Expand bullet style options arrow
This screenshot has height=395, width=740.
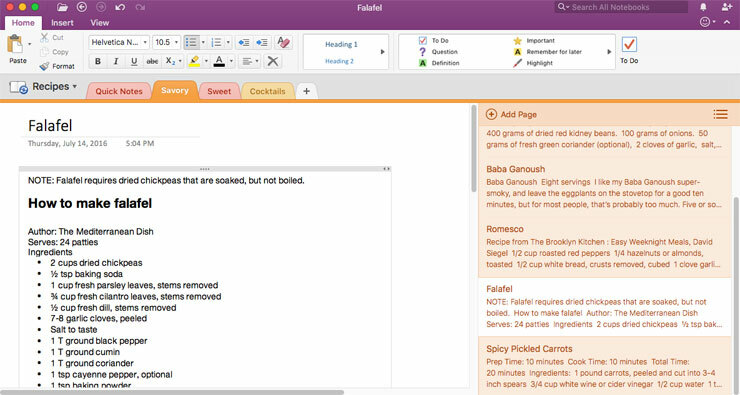tap(203, 42)
